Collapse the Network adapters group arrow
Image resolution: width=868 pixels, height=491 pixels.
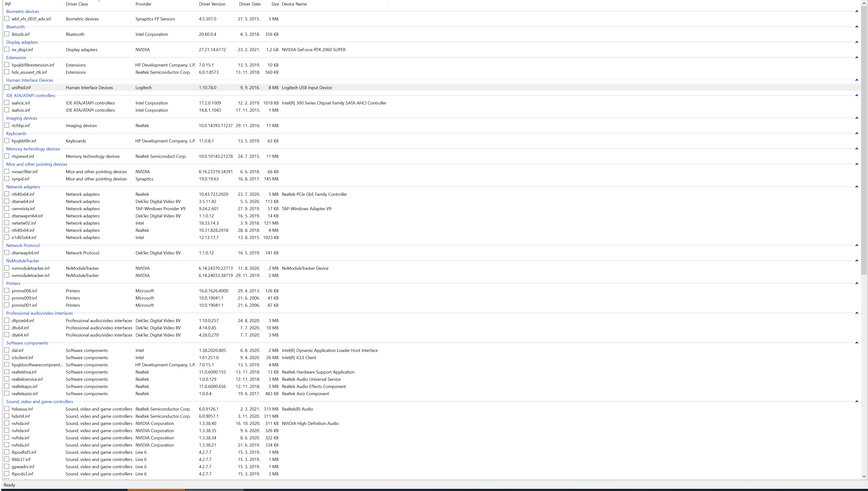pos(856,186)
